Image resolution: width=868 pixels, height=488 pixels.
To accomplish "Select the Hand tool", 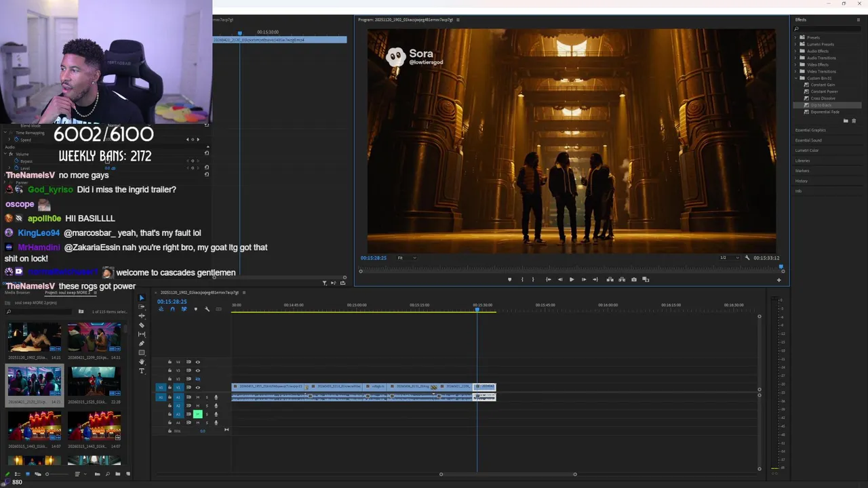I will coord(142,361).
